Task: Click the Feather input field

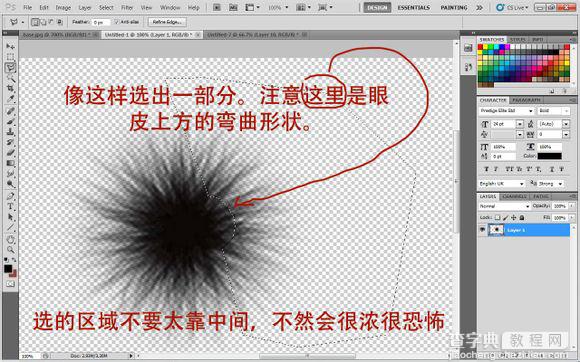Action: [101, 23]
